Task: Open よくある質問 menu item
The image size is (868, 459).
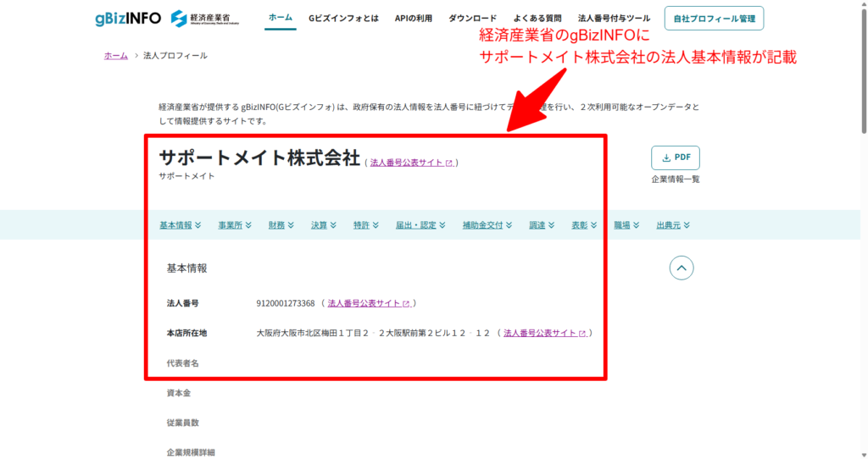Action: point(537,19)
